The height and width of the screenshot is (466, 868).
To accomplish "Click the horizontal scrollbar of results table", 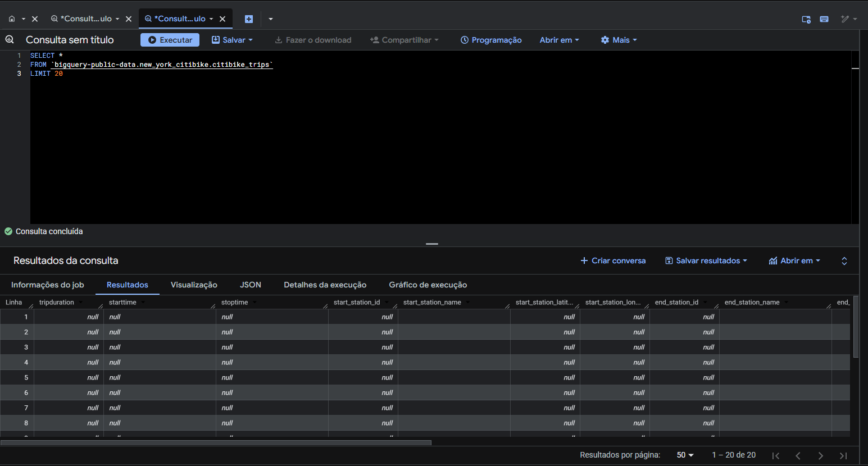I will (x=216, y=442).
